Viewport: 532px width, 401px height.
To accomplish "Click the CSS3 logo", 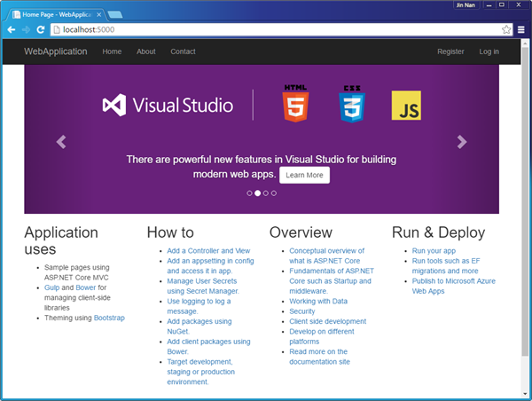I will click(x=352, y=104).
